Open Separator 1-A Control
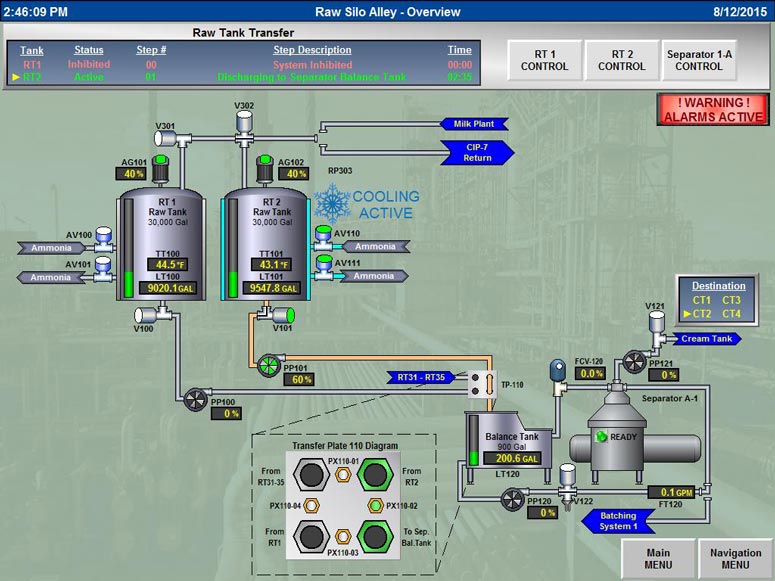Image resolution: width=775 pixels, height=581 pixels. (x=698, y=60)
